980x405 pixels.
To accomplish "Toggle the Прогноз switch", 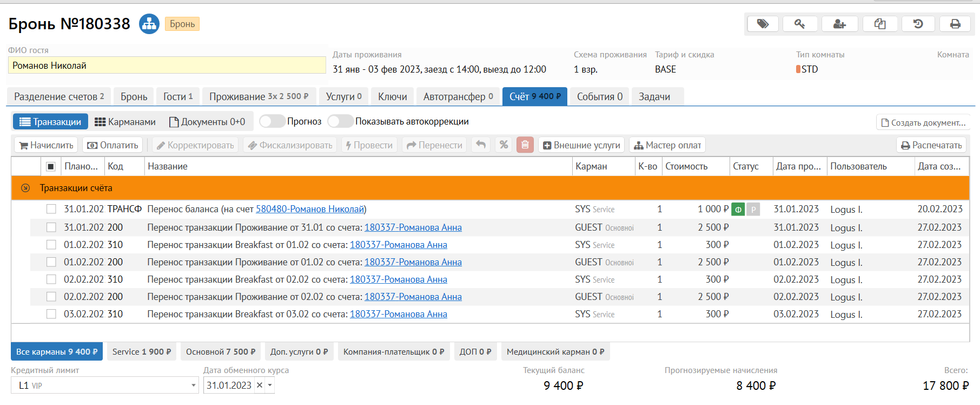I will tap(272, 121).
